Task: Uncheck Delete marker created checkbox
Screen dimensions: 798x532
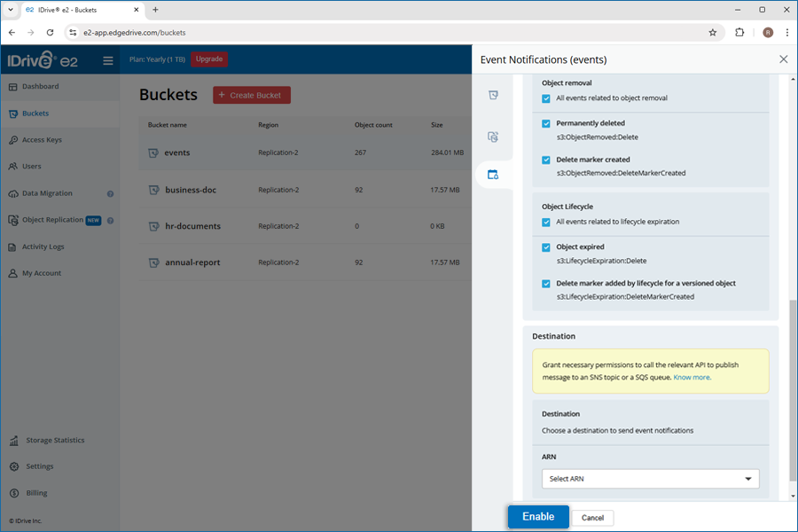Action: click(x=546, y=160)
